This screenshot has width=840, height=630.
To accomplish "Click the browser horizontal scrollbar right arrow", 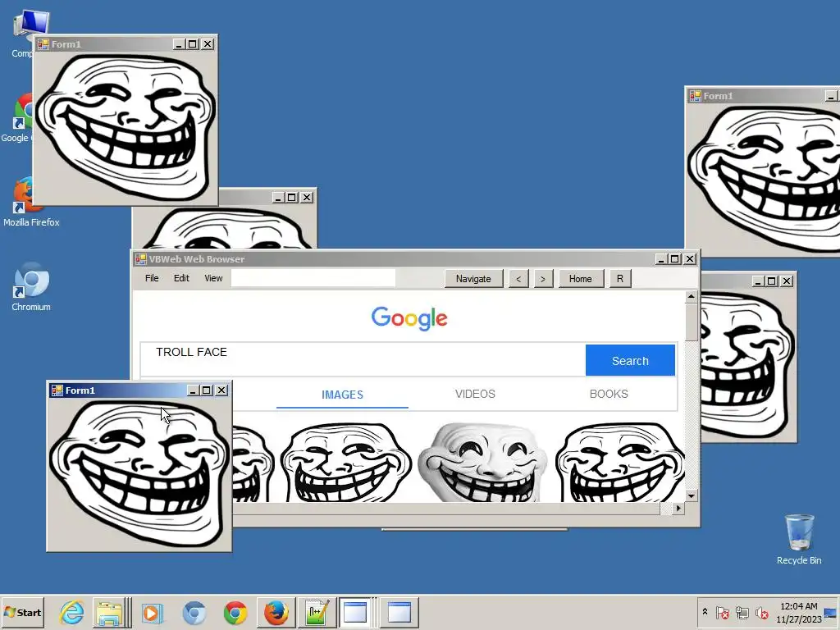I will [x=678, y=509].
